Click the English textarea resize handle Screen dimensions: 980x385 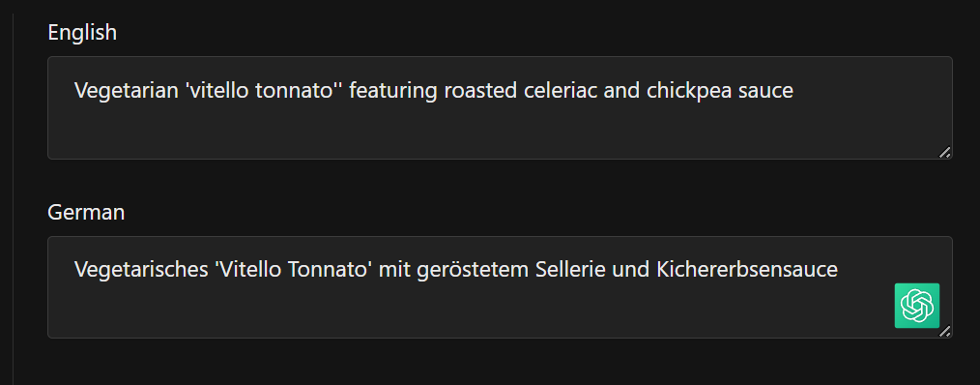pyautogui.click(x=945, y=152)
